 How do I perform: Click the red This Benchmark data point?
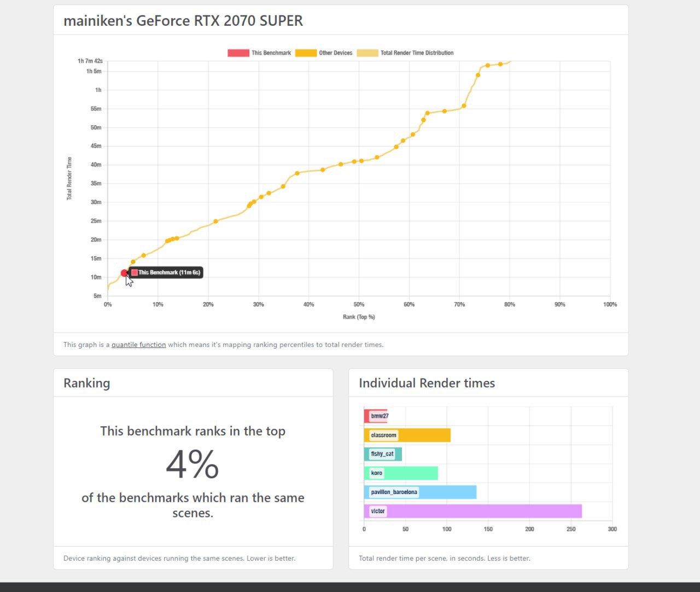[124, 273]
